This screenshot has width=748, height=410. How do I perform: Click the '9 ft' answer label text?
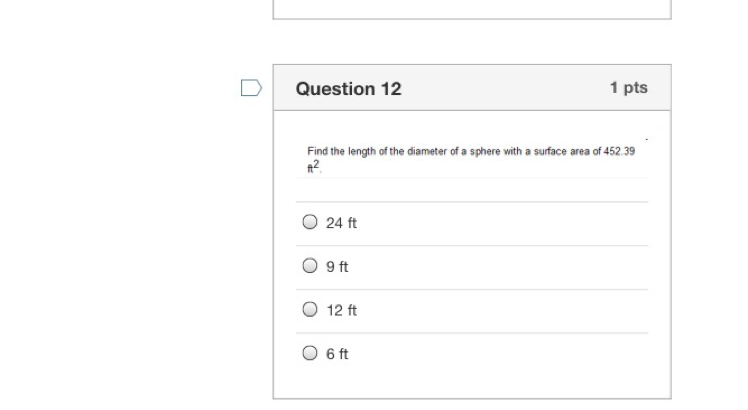click(x=337, y=267)
